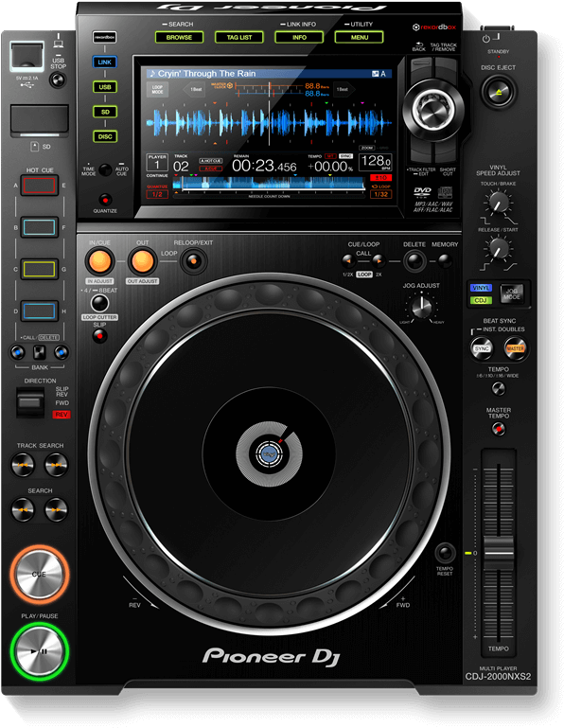Select the LINK source button

(105, 62)
